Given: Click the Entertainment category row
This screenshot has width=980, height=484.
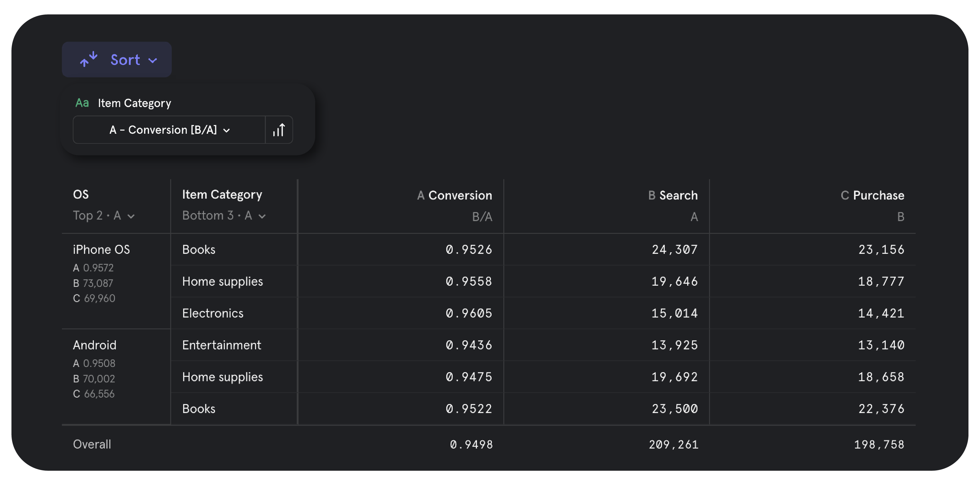Looking at the screenshot, I should pos(222,345).
